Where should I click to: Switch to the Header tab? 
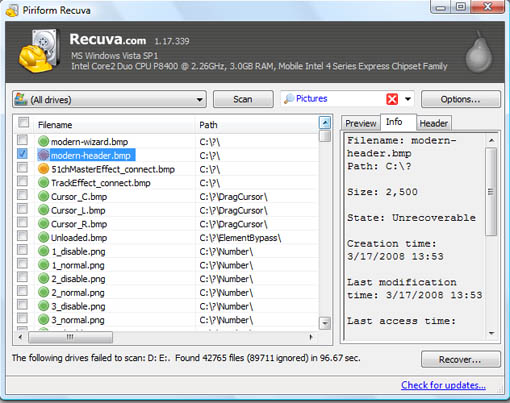click(433, 123)
